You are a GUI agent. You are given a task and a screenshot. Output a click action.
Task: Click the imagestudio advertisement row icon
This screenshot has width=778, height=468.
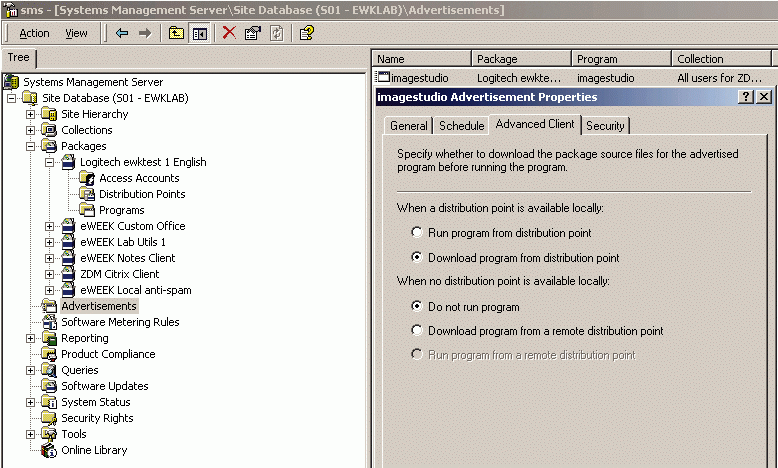pyautogui.click(x=383, y=77)
